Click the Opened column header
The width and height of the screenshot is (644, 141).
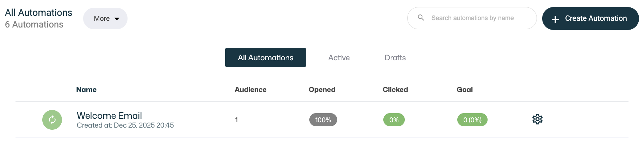322,90
